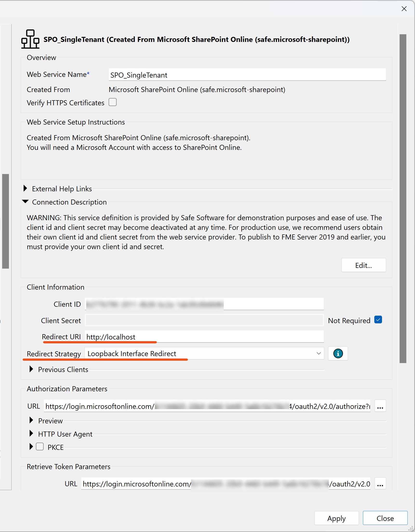Click the 'Web Service Setup Instructions' heading

coord(76,122)
